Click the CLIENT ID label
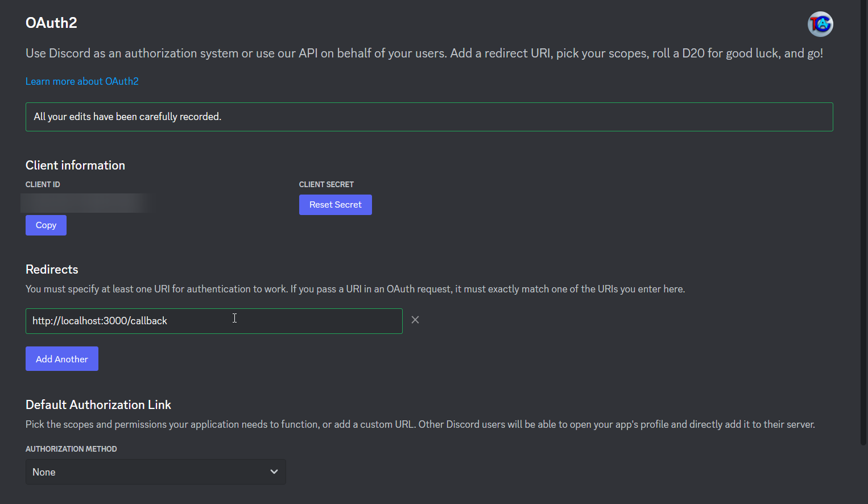Viewport: 868px width, 504px height. point(43,184)
